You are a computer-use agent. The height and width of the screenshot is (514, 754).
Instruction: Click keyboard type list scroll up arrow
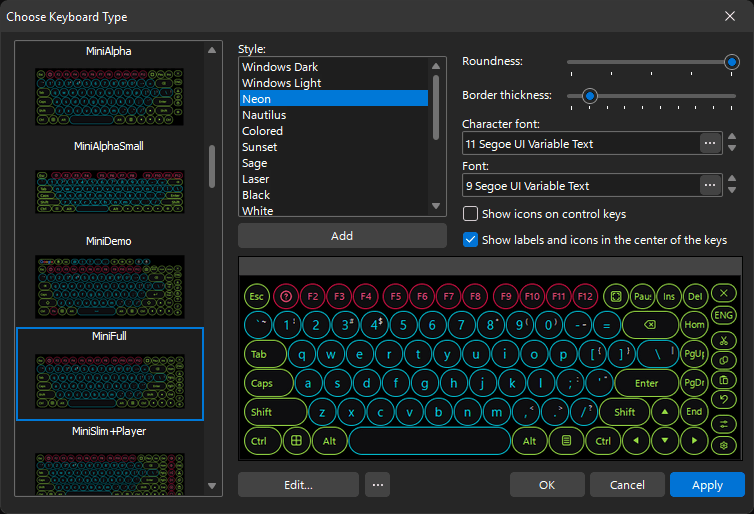(x=212, y=50)
